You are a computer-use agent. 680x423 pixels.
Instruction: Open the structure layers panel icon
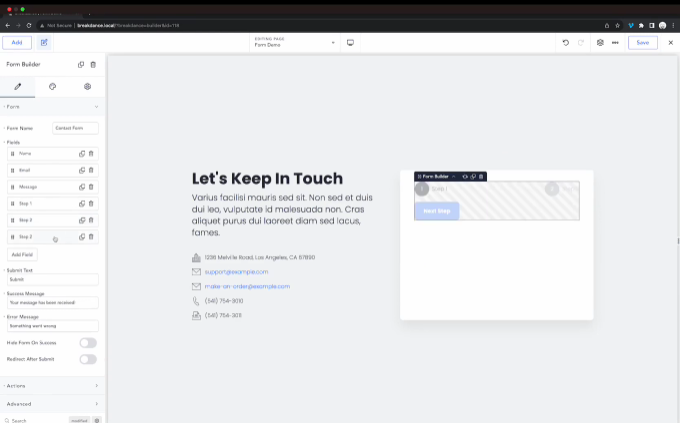pos(600,43)
